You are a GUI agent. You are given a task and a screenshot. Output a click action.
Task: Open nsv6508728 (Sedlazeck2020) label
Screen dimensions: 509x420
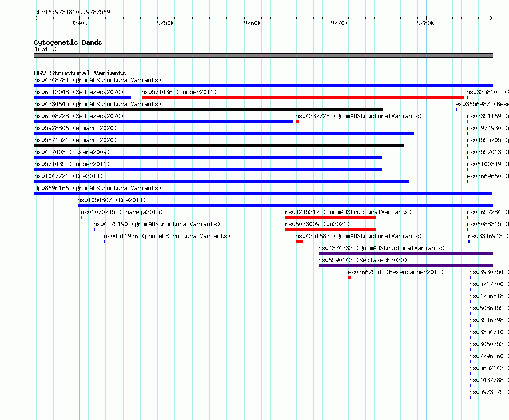[x=79, y=116]
